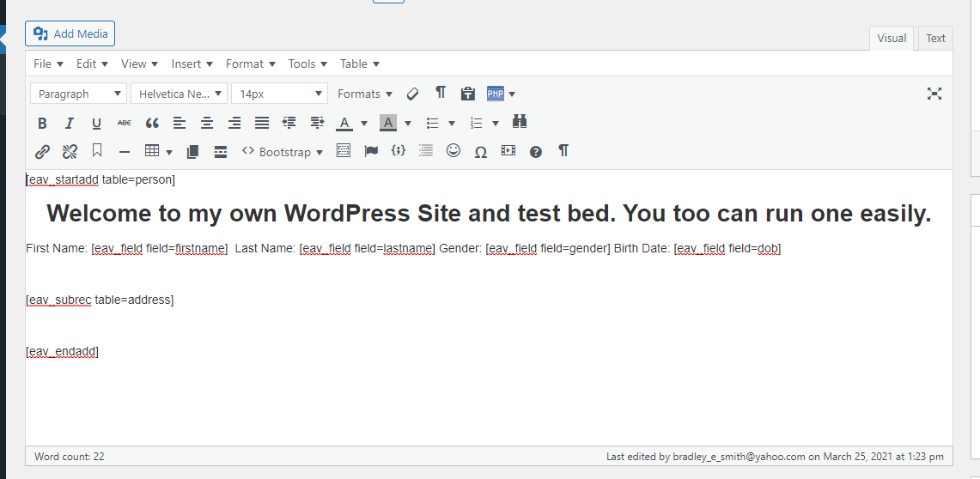This screenshot has height=479, width=980.
Task: Toggle distraction-free fullscreen mode
Action: tap(934, 94)
